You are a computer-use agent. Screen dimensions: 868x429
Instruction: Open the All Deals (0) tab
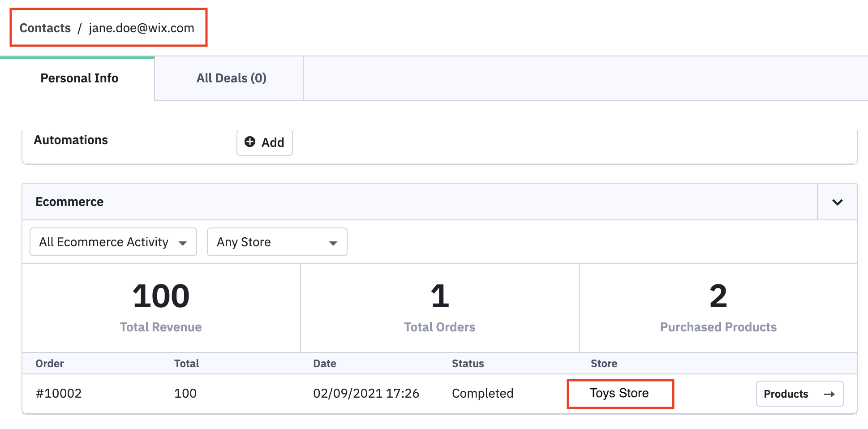pyautogui.click(x=229, y=78)
